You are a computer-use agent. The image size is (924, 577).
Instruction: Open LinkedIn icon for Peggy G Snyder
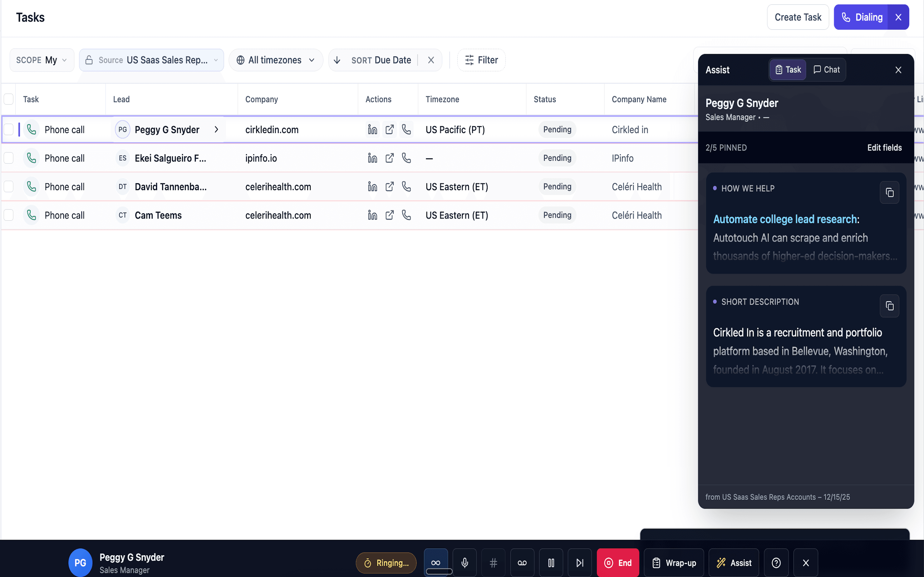pyautogui.click(x=372, y=130)
